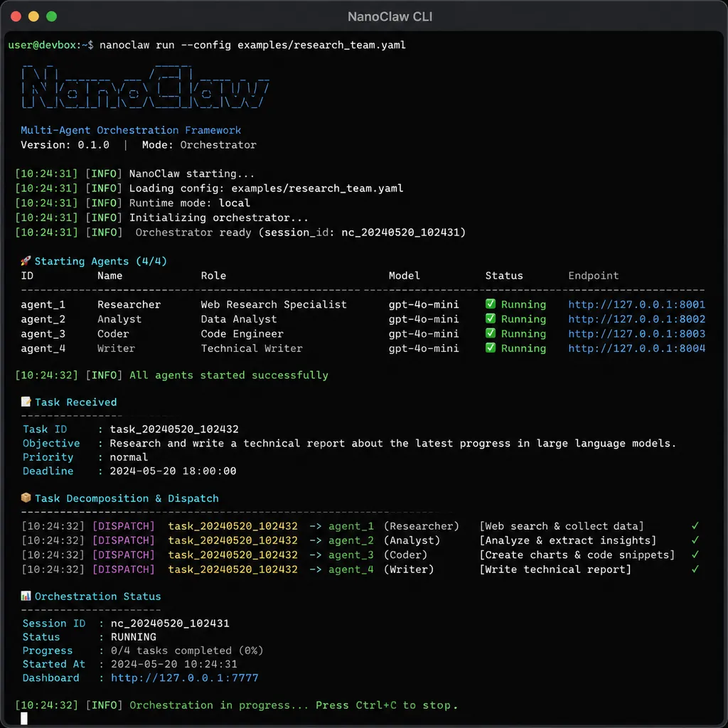This screenshot has width=728, height=728.
Task: Click '[Write technical report]' dispatch description
Action: [x=555, y=569]
